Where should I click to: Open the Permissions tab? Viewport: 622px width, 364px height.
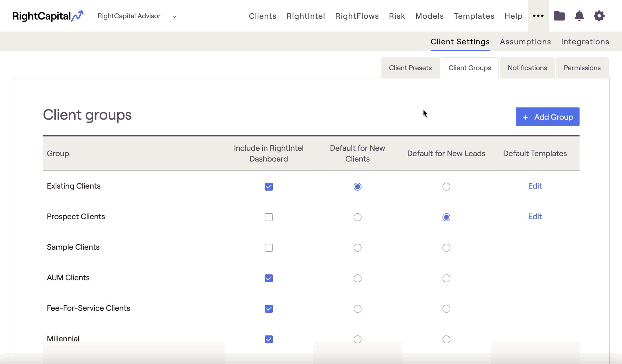tap(582, 68)
